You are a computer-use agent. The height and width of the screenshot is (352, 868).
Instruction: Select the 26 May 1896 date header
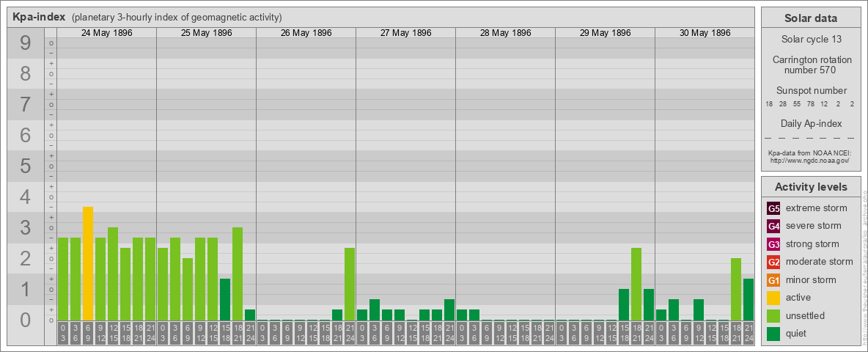[306, 33]
